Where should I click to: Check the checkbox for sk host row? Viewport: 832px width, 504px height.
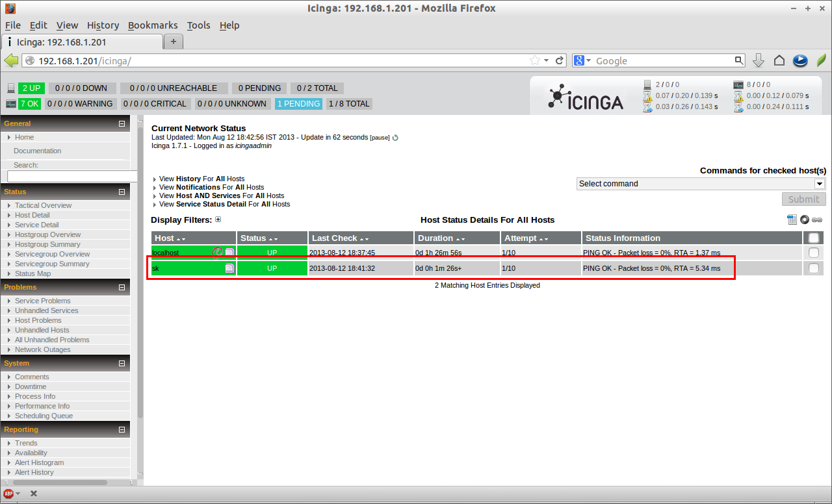coord(813,268)
